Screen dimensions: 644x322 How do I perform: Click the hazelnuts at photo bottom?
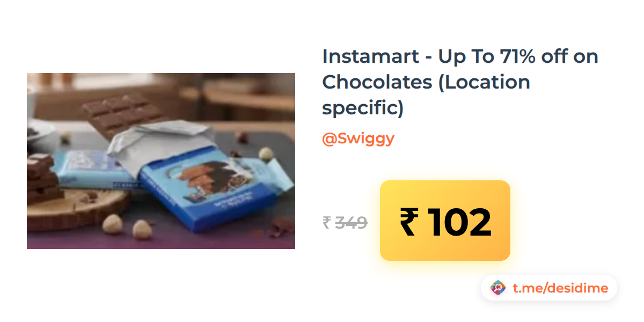(128, 225)
